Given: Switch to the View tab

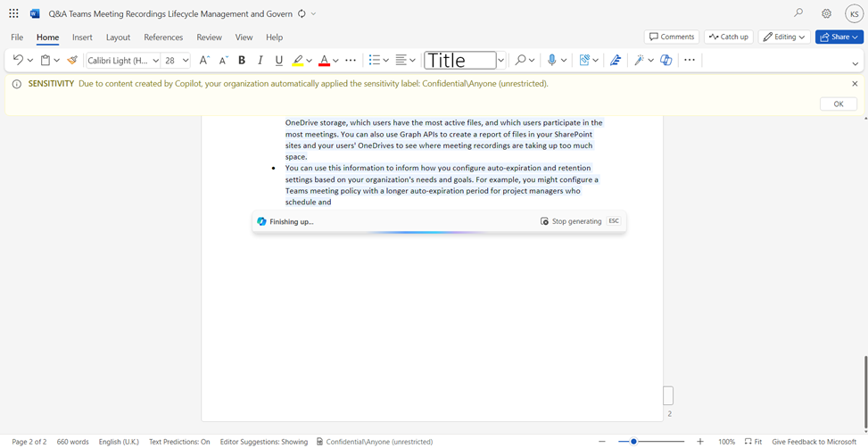Looking at the screenshot, I should (x=244, y=37).
